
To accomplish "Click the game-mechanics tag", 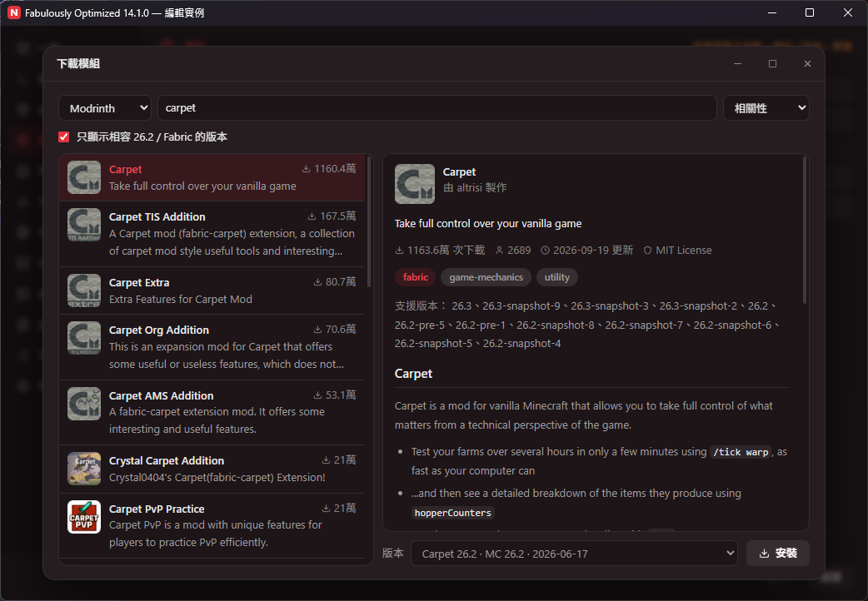I will pos(486,277).
